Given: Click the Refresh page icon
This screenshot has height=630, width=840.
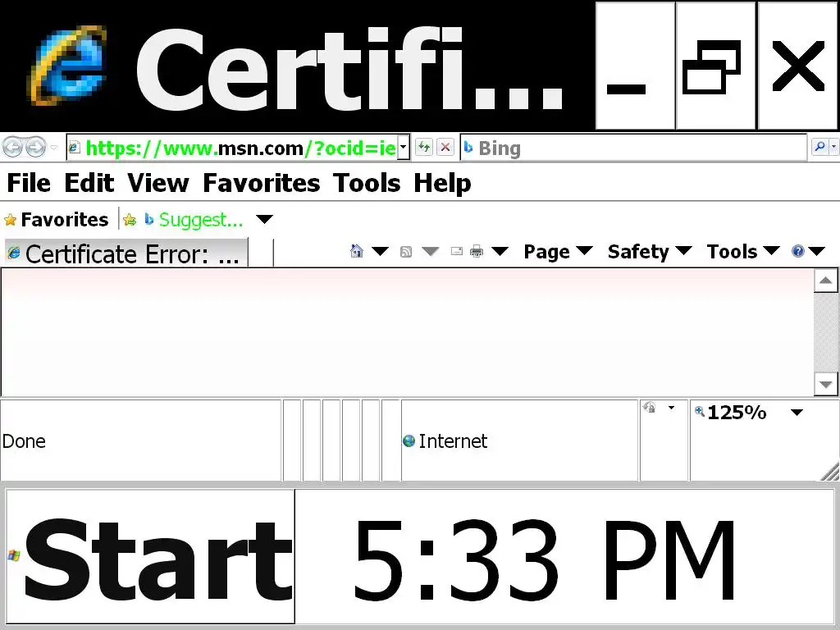Looking at the screenshot, I should point(424,147).
